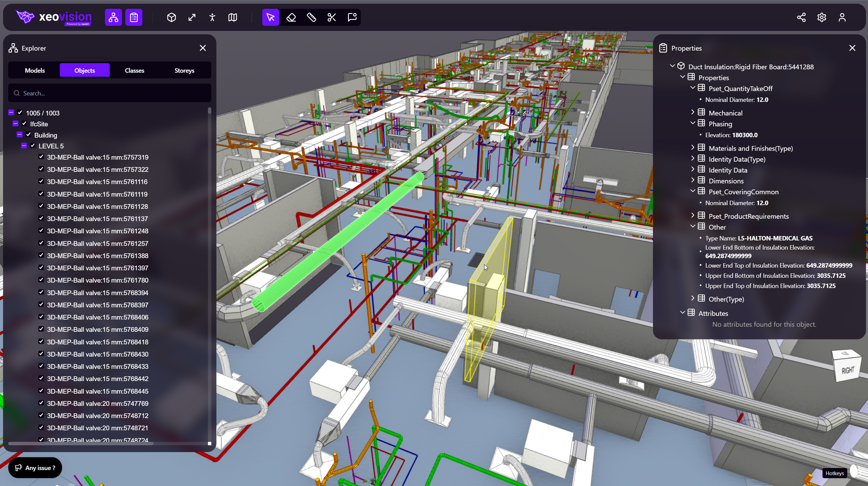Expand the Mechanical property group
This screenshot has width=868, height=486.
[x=693, y=112]
